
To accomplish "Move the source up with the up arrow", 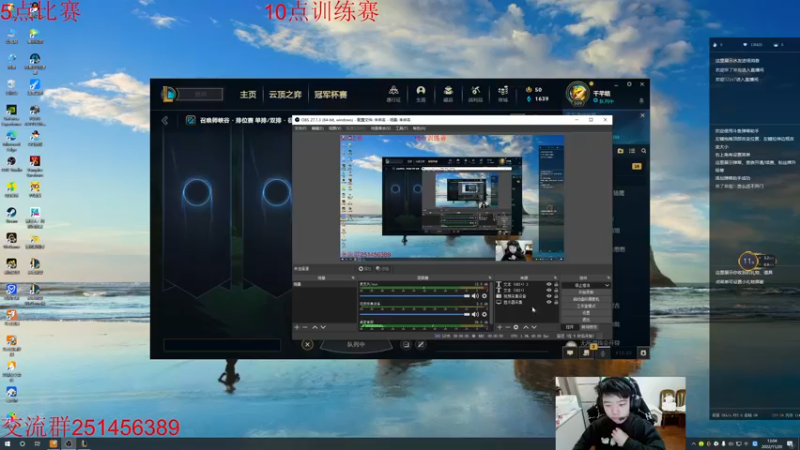I will point(526,327).
